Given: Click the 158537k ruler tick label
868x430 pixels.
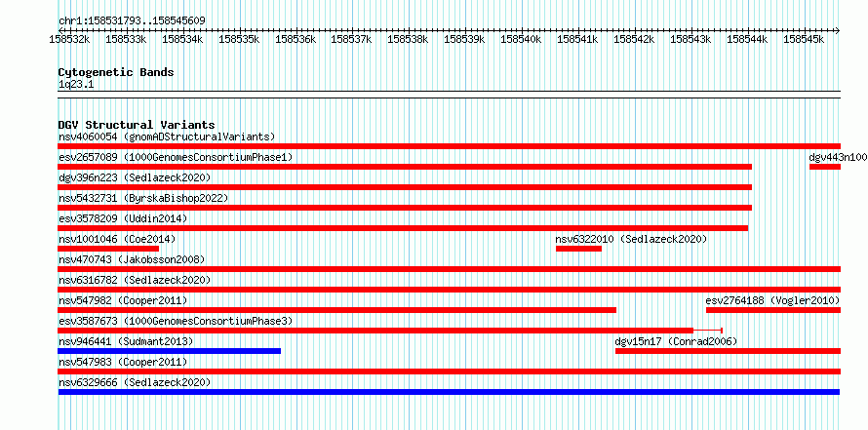Looking at the screenshot, I should (351, 39).
